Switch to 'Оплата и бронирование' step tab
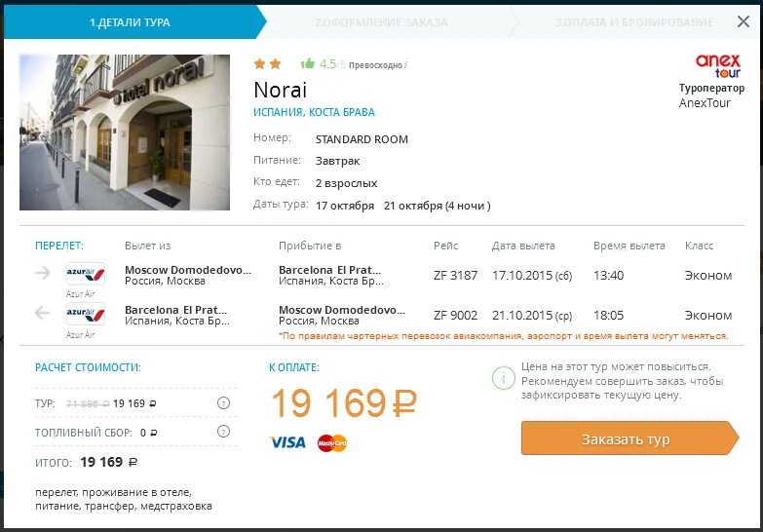The height and width of the screenshot is (532, 763). [633, 21]
